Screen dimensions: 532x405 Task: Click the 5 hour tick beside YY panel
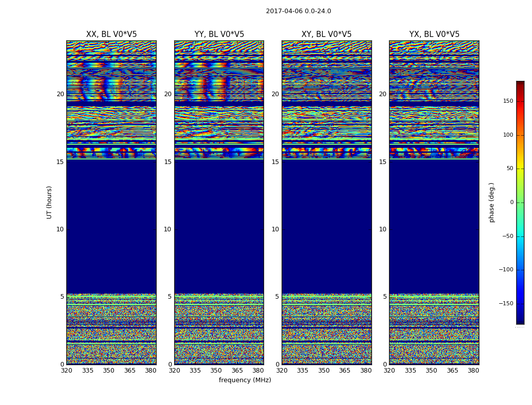point(170,297)
